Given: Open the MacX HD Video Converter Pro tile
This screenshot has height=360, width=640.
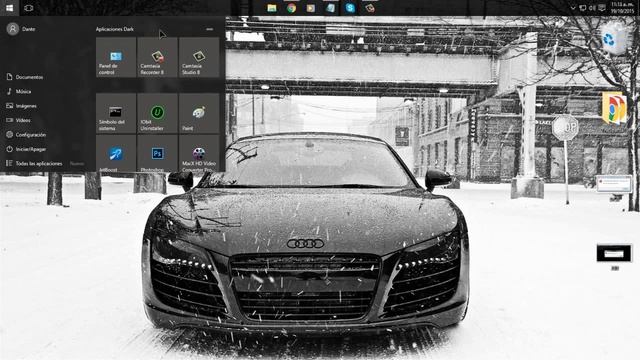Looking at the screenshot, I should [199, 153].
